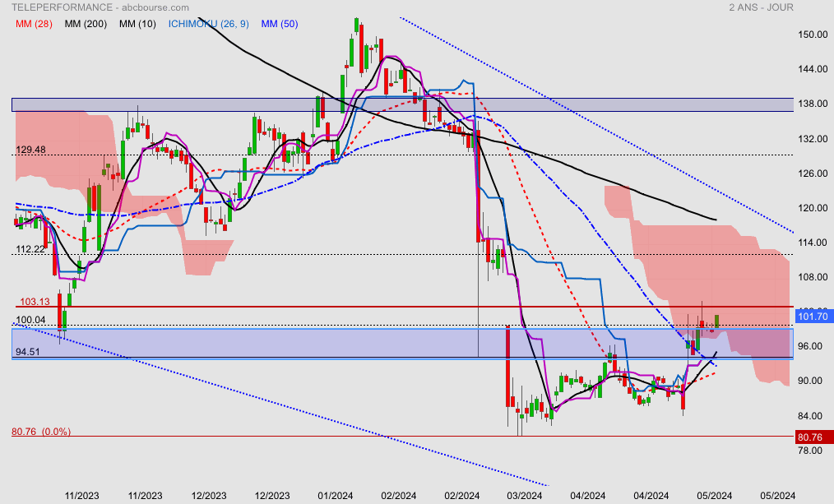The width and height of the screenshot is (834, 504).
Task: Click the 12/2023 label left of 01/2024
Action: point(271,496)
